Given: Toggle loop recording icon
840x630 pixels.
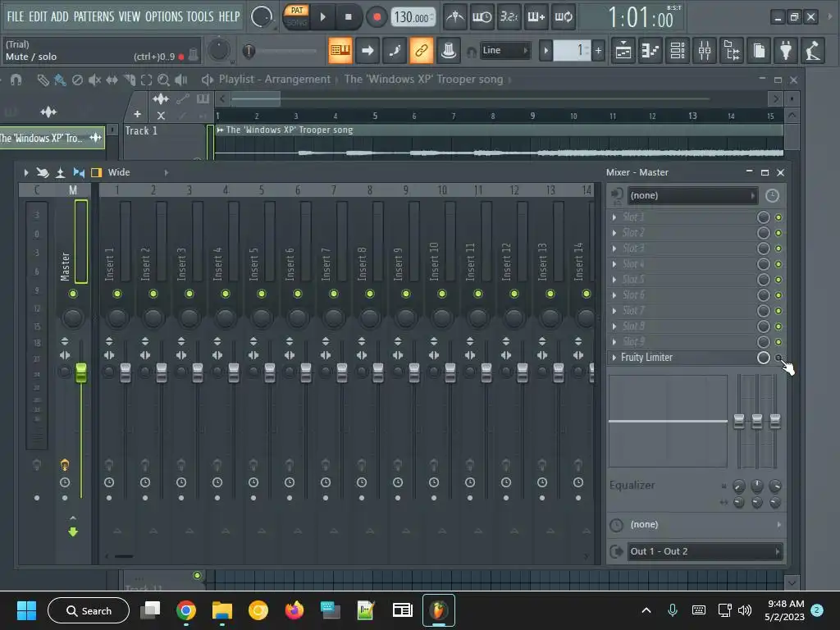Looking at the screenshot, I should point(563,17).
